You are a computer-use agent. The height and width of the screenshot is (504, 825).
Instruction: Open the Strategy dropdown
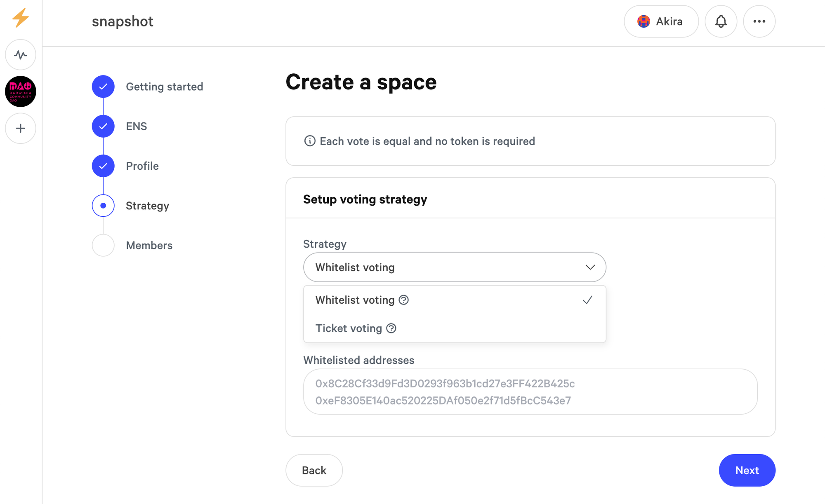(x=454, y=267)
